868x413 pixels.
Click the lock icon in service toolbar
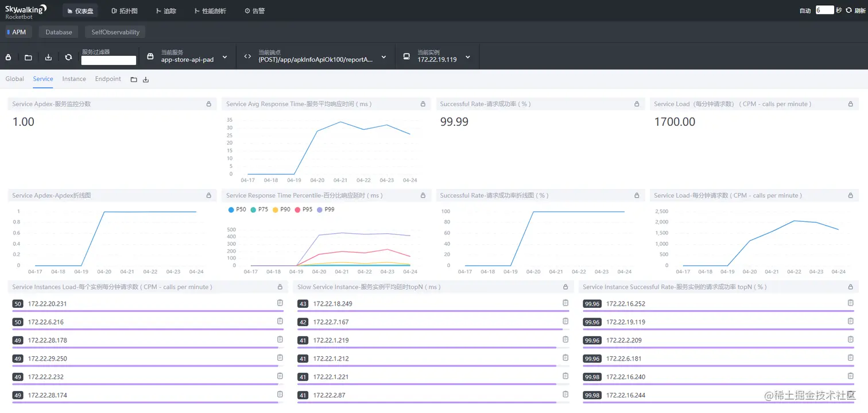[9, 57]
